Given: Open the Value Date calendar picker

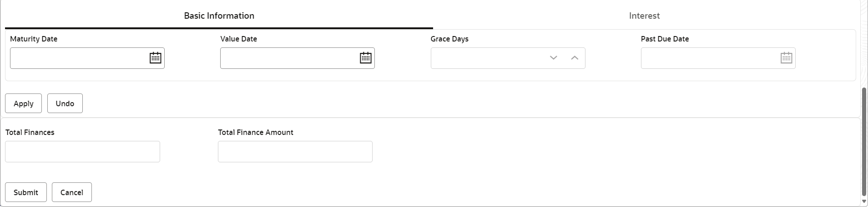Looking at the screenshot, I should click(x=366, y=58).
